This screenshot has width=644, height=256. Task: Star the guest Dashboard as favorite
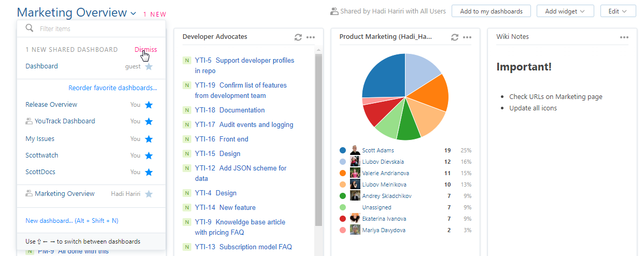(149, 66)
